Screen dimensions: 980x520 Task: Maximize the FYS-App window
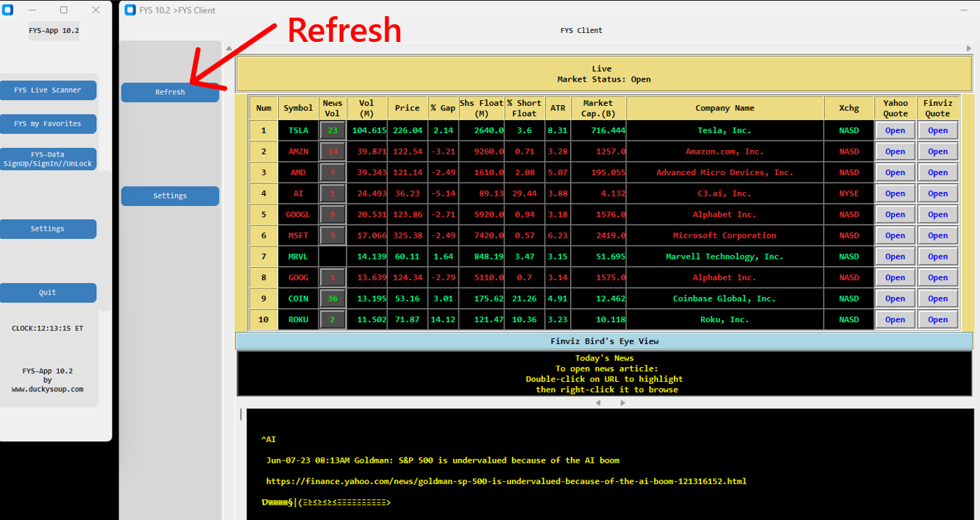(63, 10)
